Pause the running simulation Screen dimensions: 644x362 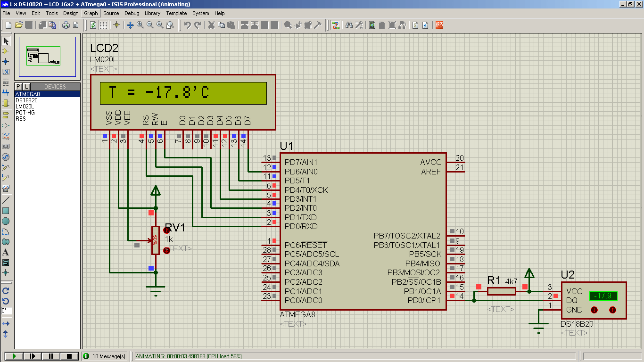coord(51,356)
